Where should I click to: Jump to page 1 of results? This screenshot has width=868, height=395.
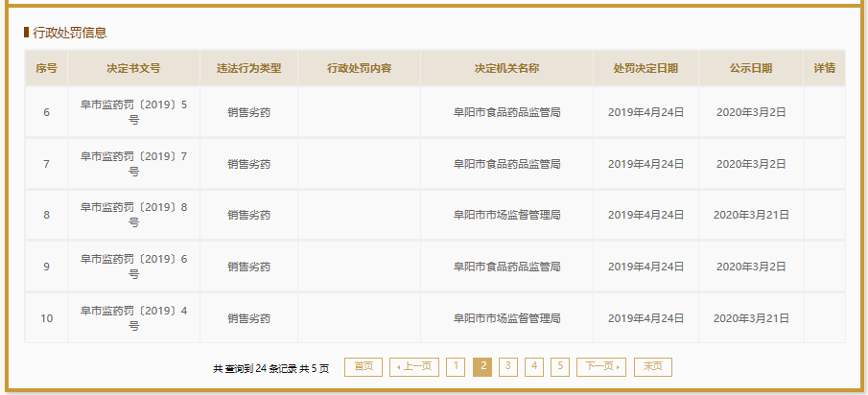[x=456, y=367]
